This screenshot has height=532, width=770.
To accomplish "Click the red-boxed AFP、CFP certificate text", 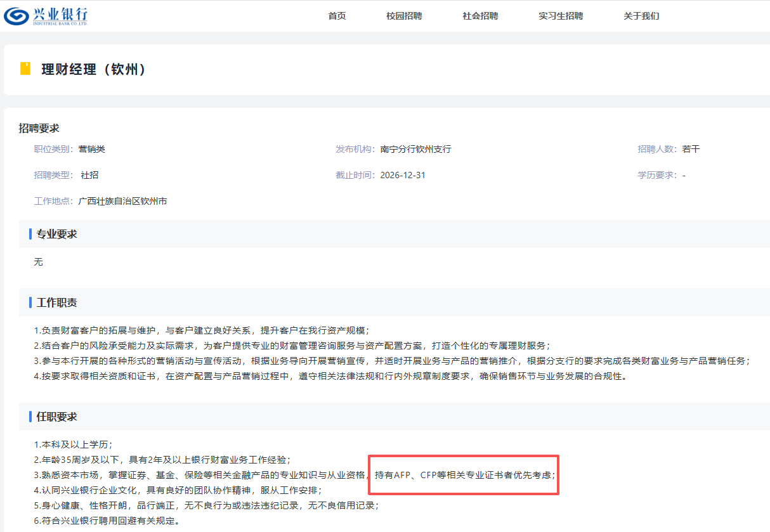I will 464,474.
